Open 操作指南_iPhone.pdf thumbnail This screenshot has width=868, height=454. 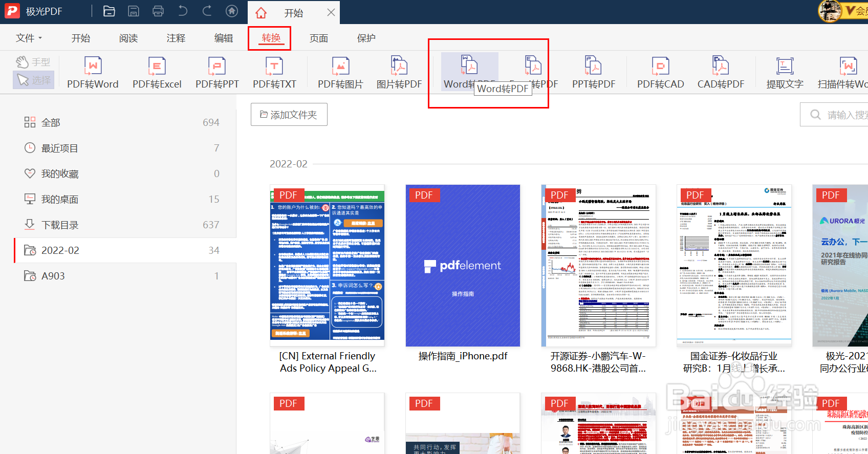click(463, 266)
